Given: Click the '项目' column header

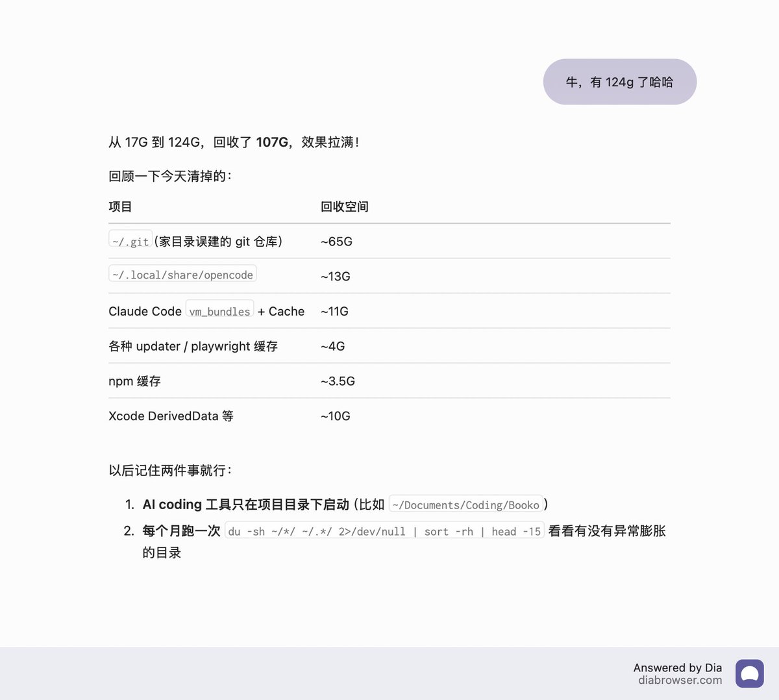Looking at the screenshot, I should pyautogui.click(x=120, y=206).
